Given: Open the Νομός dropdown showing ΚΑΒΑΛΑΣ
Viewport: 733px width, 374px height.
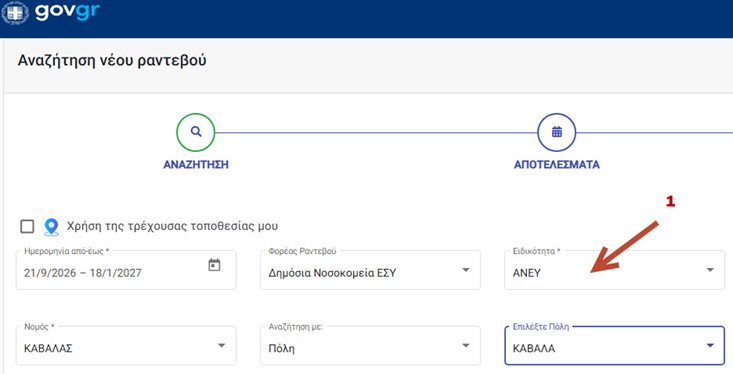Looking at the screenshot, I should (126, 345).
